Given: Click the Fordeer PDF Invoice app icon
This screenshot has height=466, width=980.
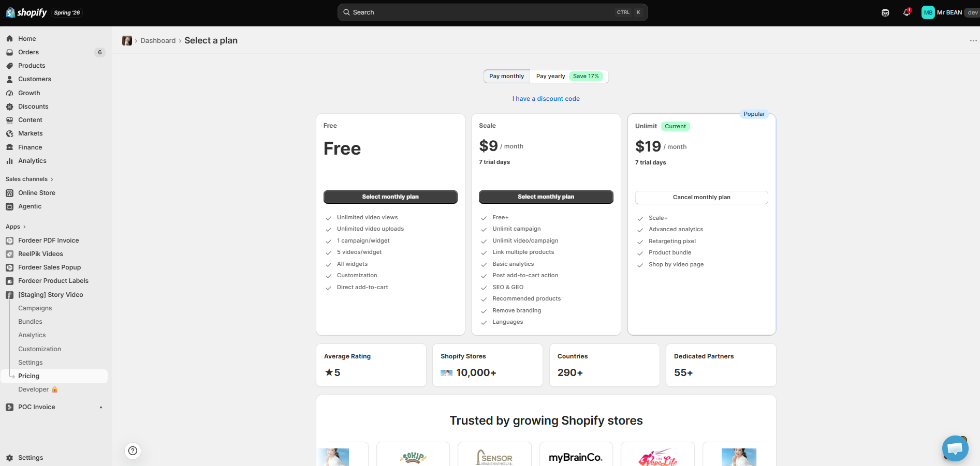Looking at the screenshot, I should [9, 240].
